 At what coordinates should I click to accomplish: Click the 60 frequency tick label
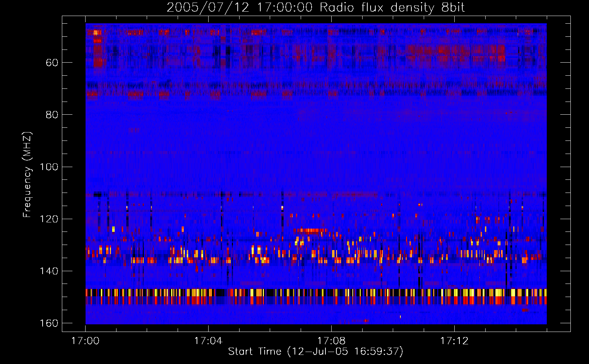(52, 63)
